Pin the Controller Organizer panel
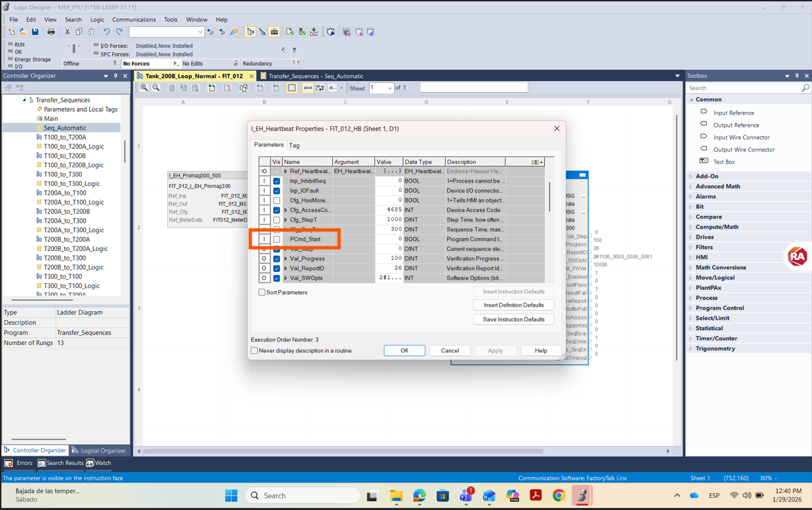This screenshot has width=812, height=510. click(x=115, y=76)
